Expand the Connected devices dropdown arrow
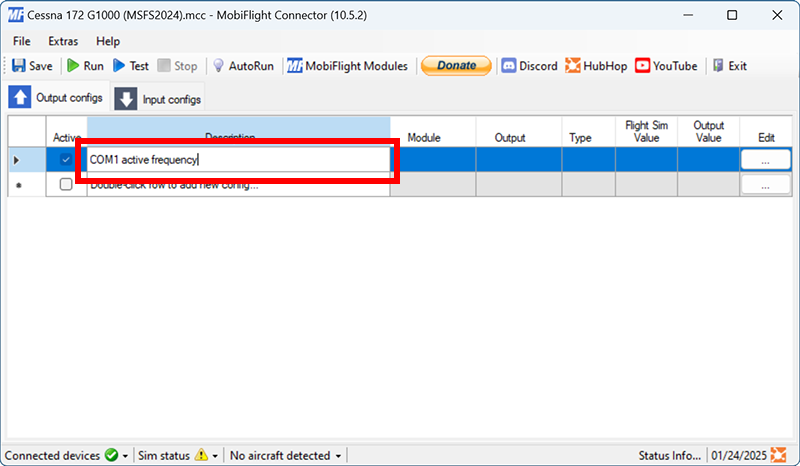800x466 pixels. click(x=126, y=456)
